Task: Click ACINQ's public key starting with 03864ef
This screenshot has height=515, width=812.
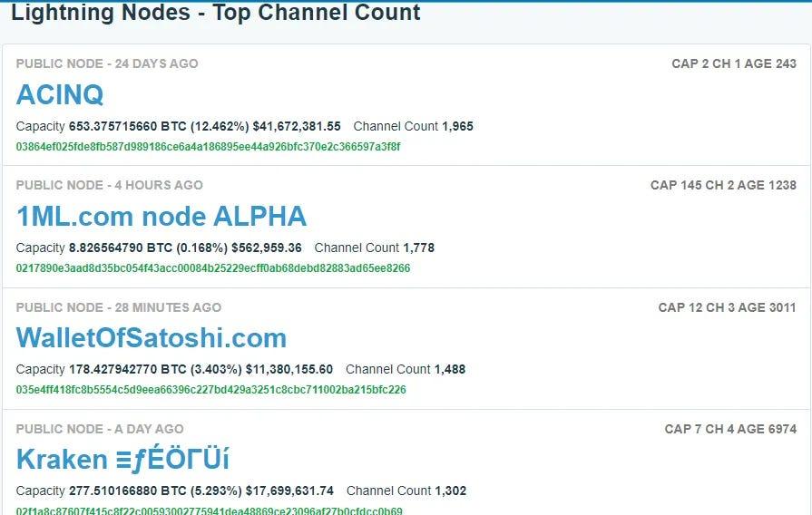Action: click(208, 147)
